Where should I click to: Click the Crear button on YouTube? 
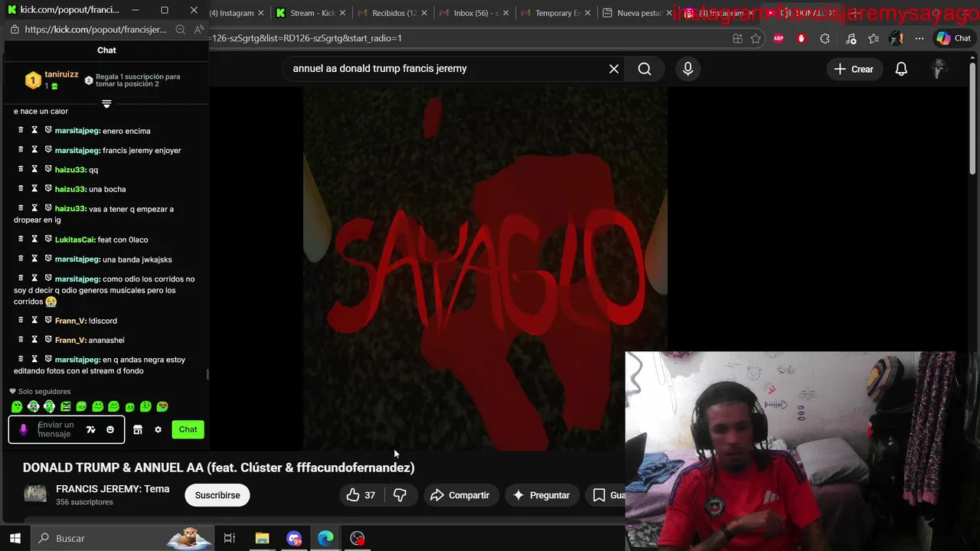[x=854, y=69]
